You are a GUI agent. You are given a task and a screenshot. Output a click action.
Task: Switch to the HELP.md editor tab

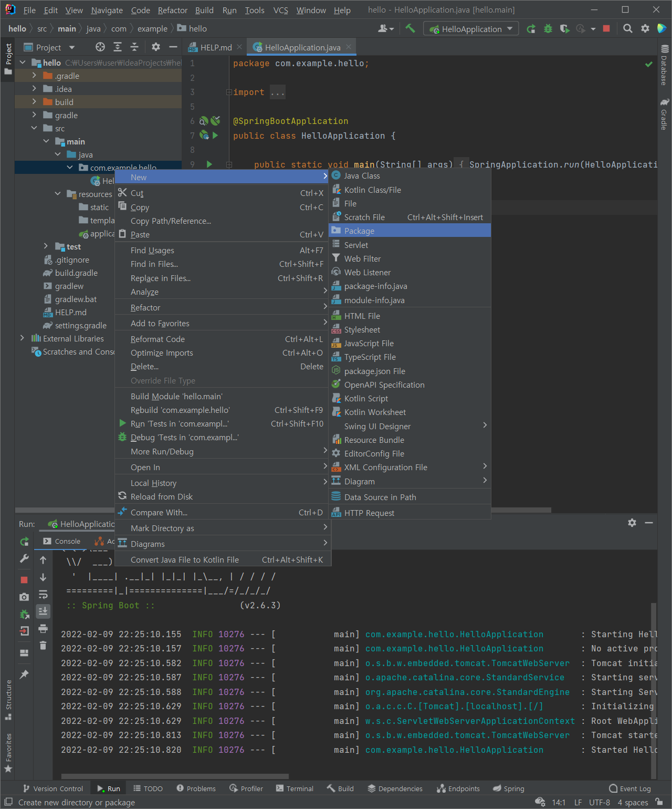tap(216, 47)
